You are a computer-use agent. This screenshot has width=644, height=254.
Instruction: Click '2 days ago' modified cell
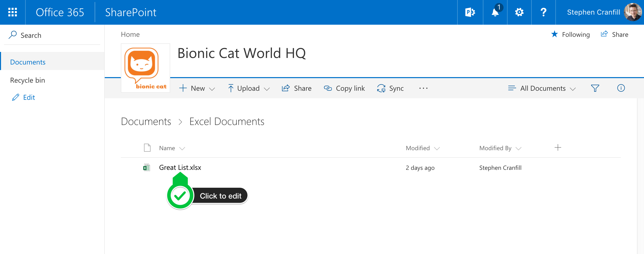[420, 168]
